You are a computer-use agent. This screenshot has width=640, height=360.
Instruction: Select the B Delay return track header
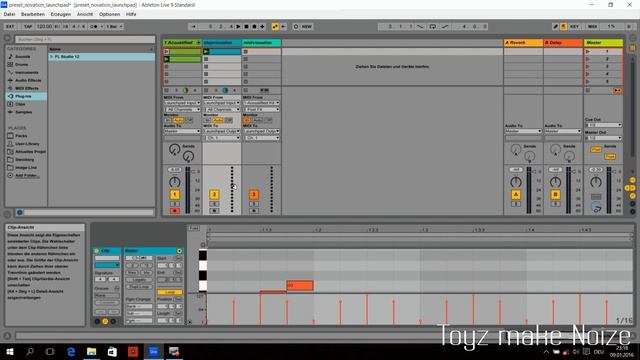pos(562,42)
